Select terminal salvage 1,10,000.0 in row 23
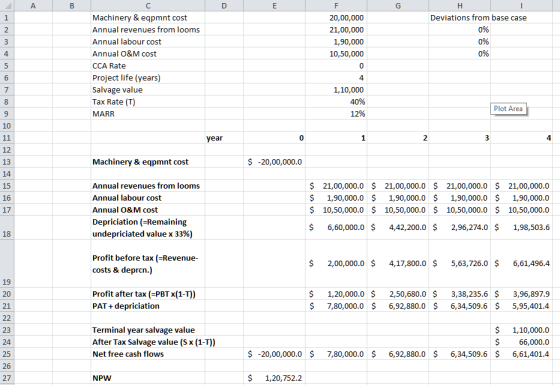 pyautogui.click(x=521, y=330)
